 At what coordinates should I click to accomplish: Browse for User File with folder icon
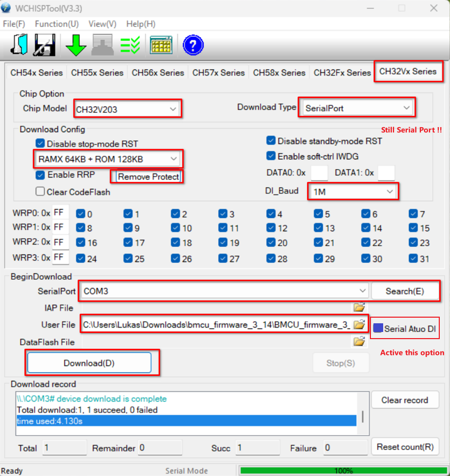[359, 324]
